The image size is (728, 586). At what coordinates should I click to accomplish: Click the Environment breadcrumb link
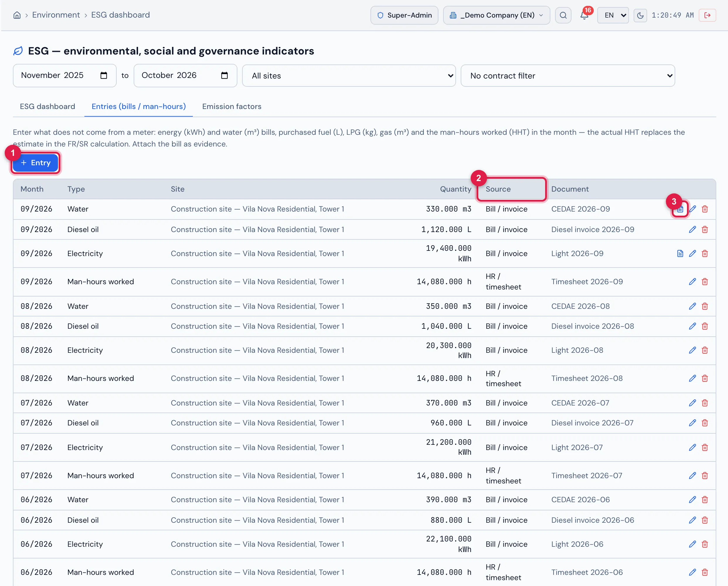(x=56, y=15)
